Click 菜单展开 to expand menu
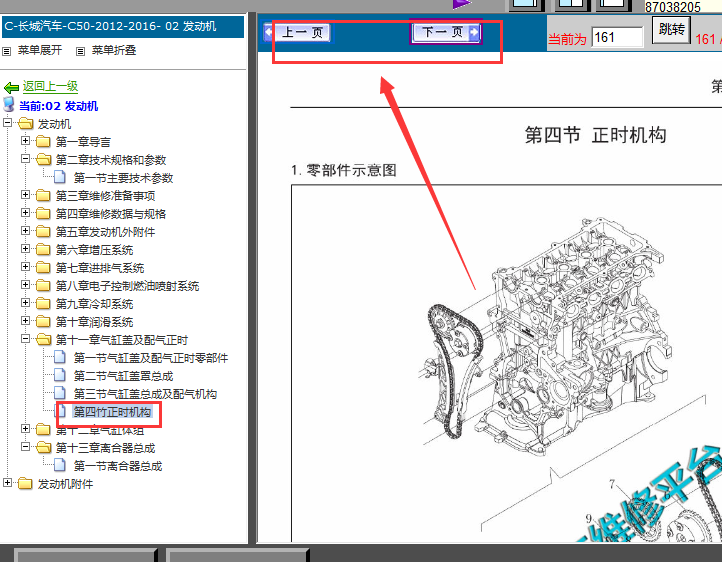The image size is (722, 562). click(40, 50)
